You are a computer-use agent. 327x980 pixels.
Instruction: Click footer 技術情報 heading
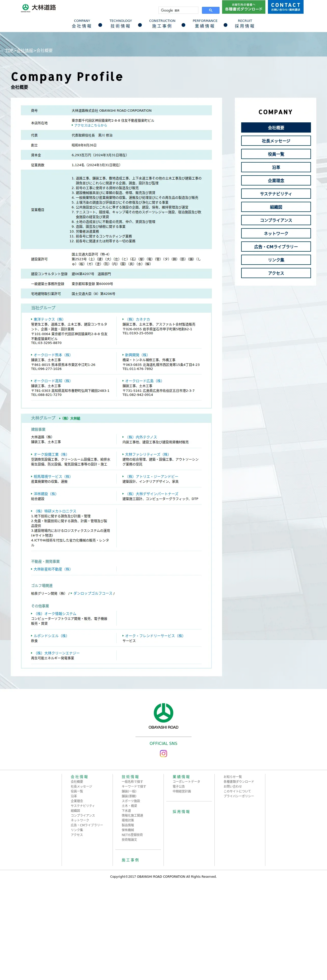130,777
